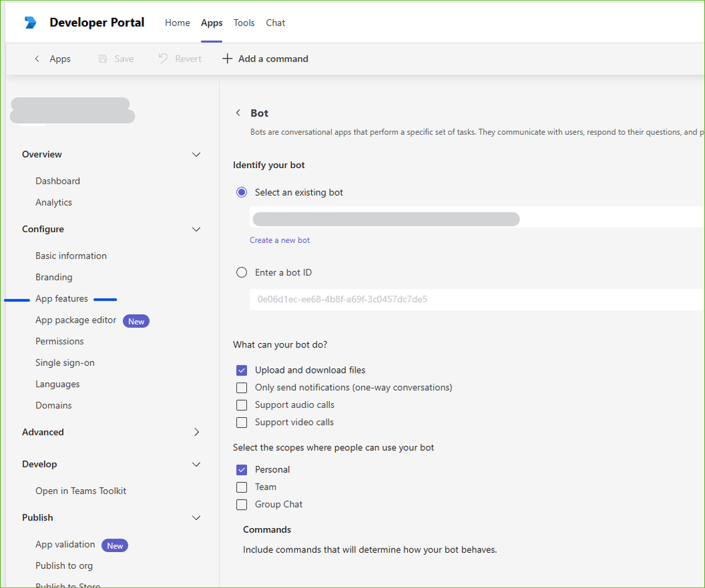This screenshot has height=588, width=705.
Task: Open Domains page
Action: pyautogui.click(x=54, y=405)
